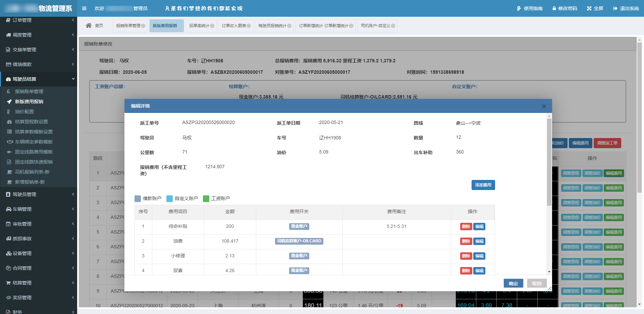Click the dialog scrollbar down arrow

[x=549, y=272]
